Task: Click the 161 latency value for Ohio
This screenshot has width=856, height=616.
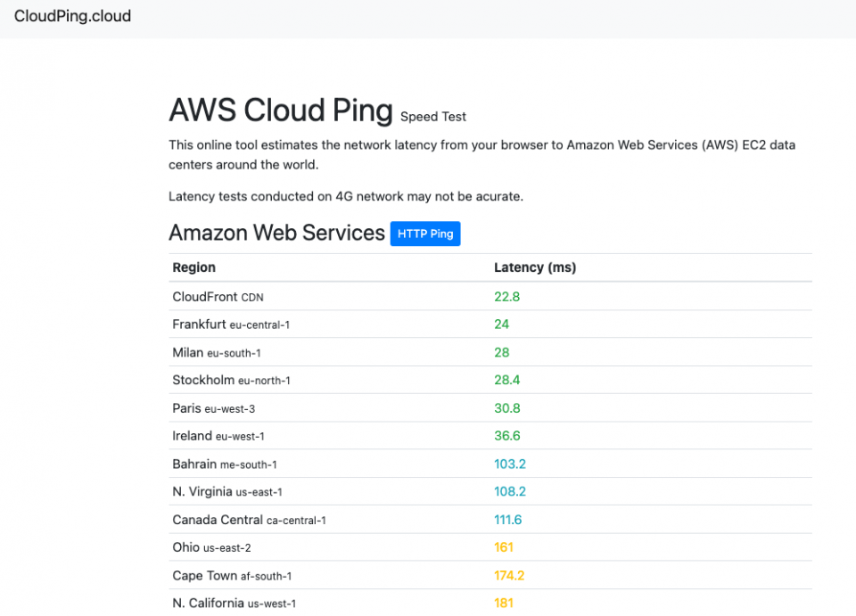Action: point(504,547)
